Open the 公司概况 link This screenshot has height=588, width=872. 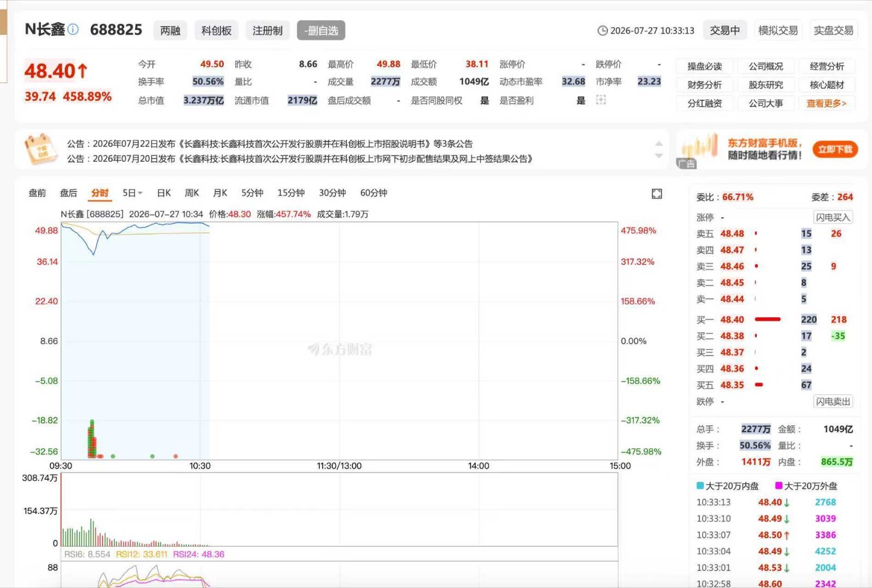766,66
